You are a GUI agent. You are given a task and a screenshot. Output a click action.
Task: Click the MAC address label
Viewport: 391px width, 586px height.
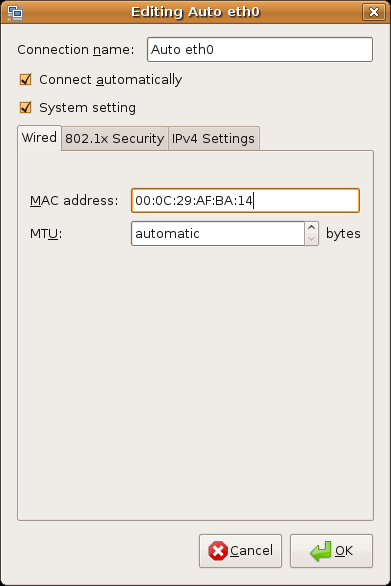(x=74, y=201)
